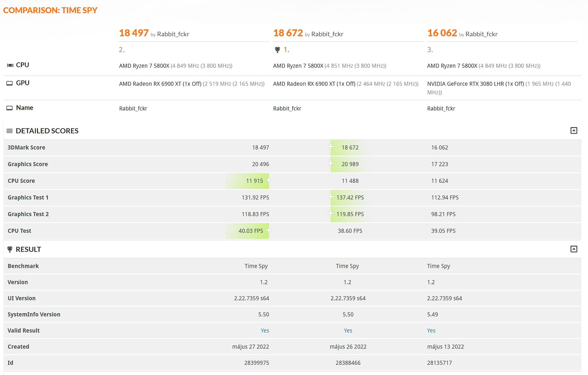The image size is (588, 375).
Task: Collapse the Result section
Action: click(x=573, y=249)
